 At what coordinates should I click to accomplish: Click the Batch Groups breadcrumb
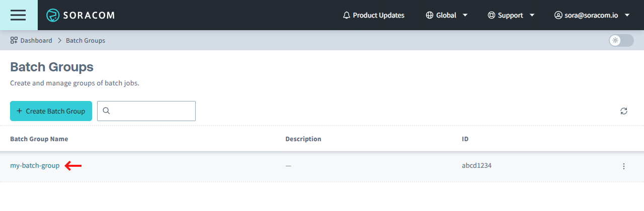tap(86, 40)
